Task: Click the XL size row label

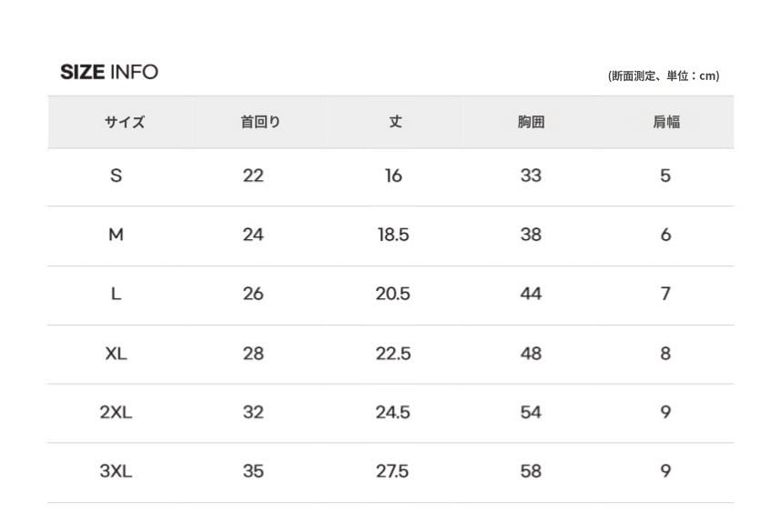Action: 116,353
